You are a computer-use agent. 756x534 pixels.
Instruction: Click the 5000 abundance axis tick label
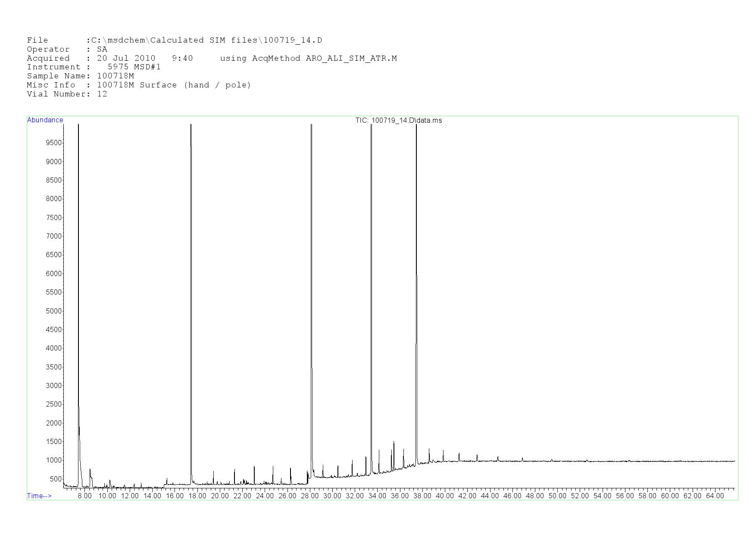54,311
